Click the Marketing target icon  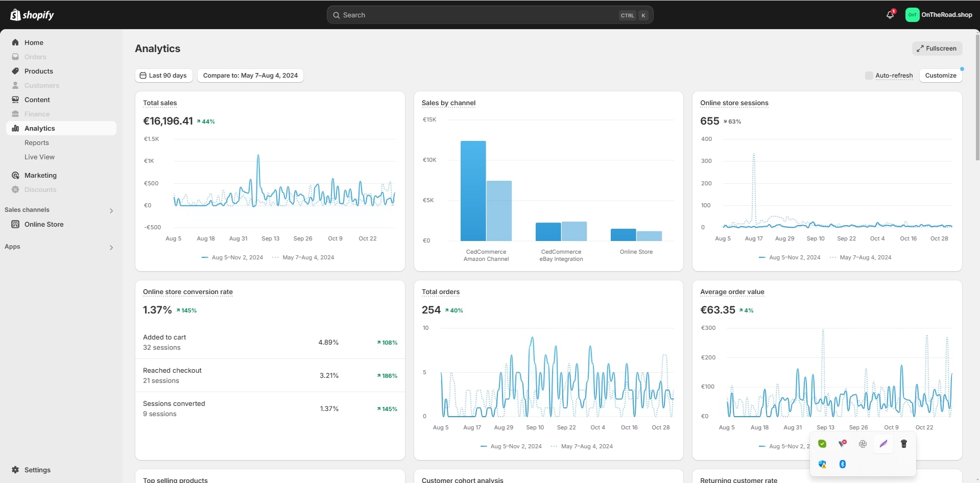[x=15, y=175]
